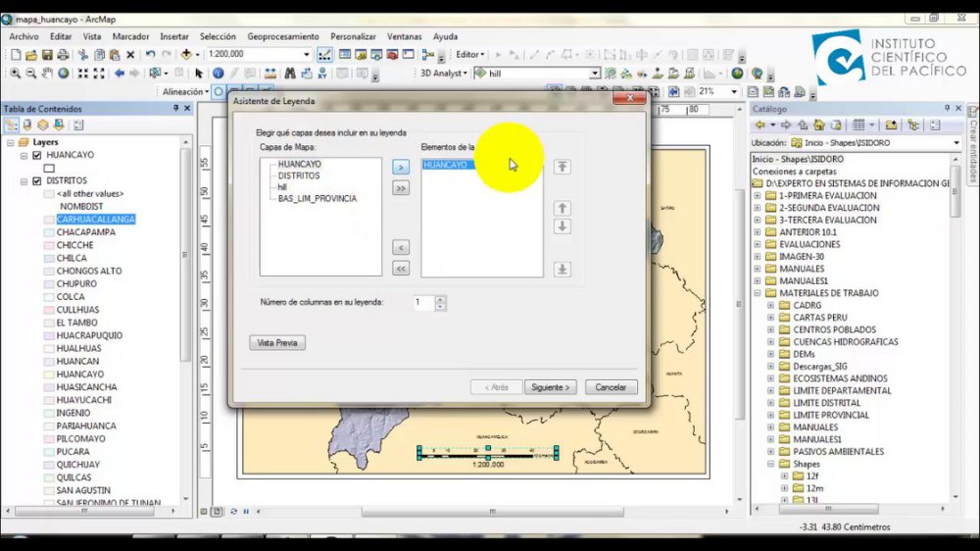Select BAS_LIM_PROVINCIA in Capas de Mapa list

click(x=318, y=199)
